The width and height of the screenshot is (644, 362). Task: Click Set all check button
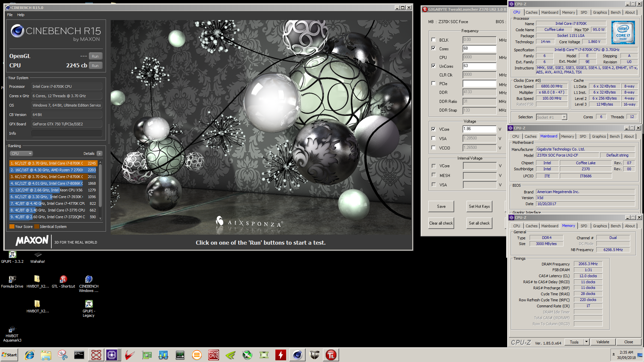click(479, 223)
